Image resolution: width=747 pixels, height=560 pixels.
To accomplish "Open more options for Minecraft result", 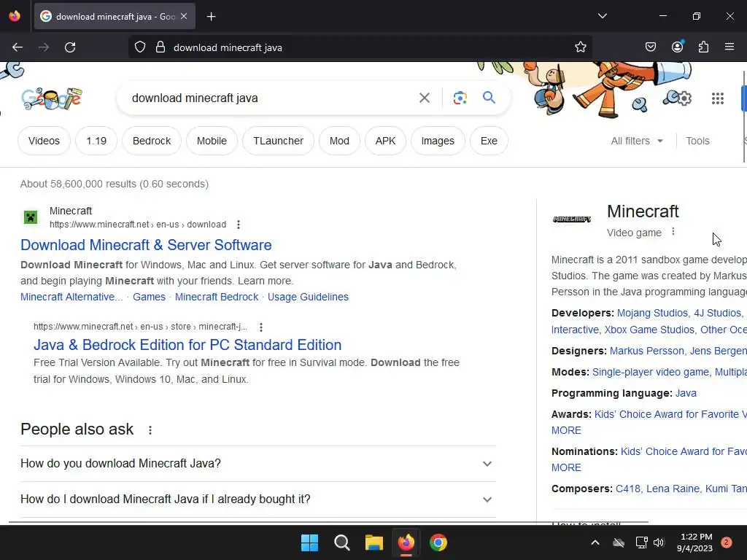I will coord(239,225).
